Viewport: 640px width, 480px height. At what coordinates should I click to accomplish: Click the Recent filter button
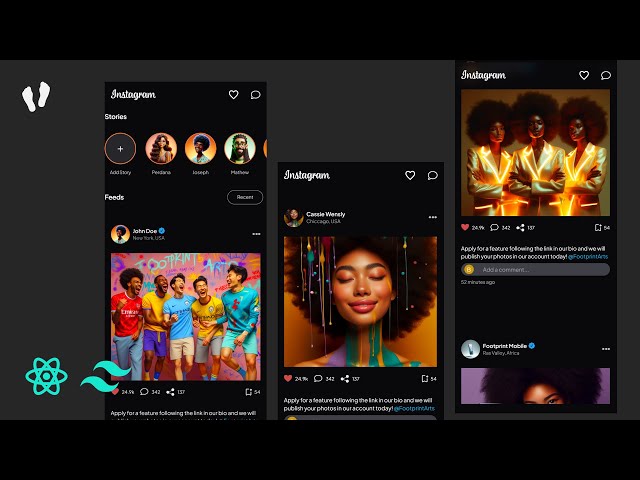pyautogui.click(x=245, y=197)
